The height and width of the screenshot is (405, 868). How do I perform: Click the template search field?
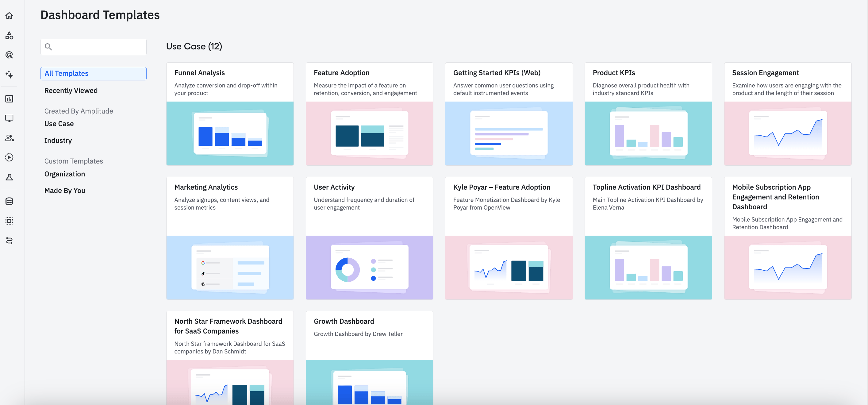pyautogui.click(x=98, y=47)
